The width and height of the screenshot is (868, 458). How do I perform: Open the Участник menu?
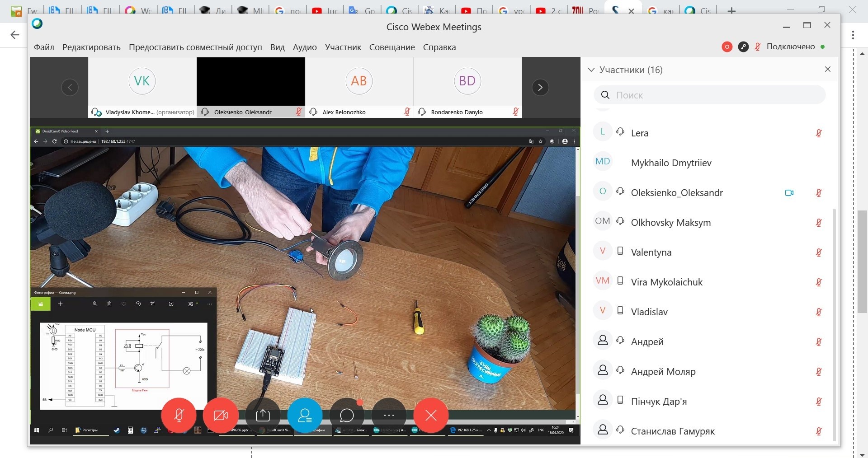(x=343, y=47)
